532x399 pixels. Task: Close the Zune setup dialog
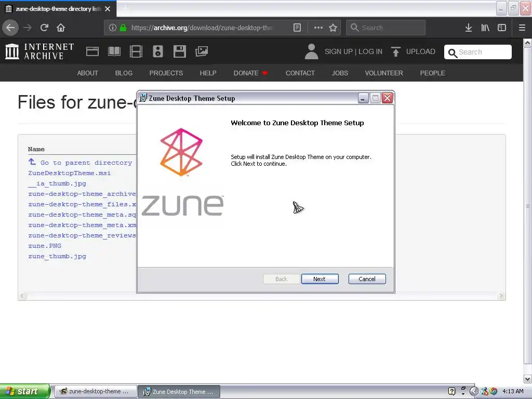coord(387,98)
